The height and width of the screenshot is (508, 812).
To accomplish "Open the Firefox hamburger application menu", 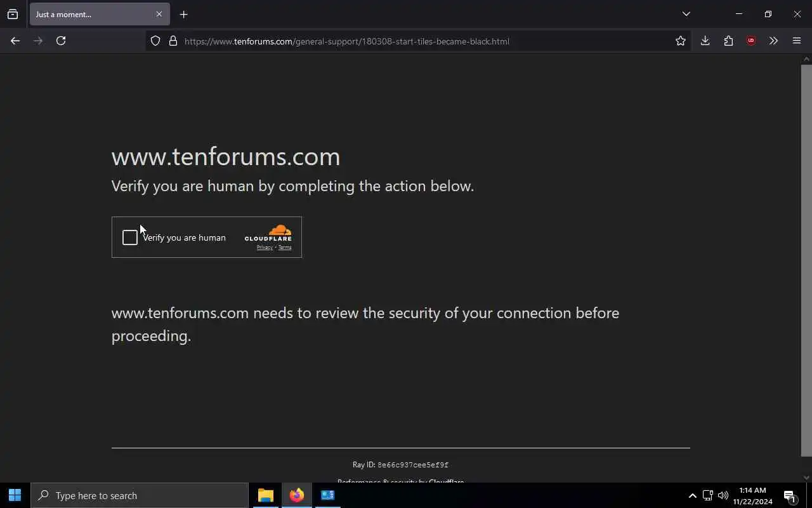I will (797, 41).
